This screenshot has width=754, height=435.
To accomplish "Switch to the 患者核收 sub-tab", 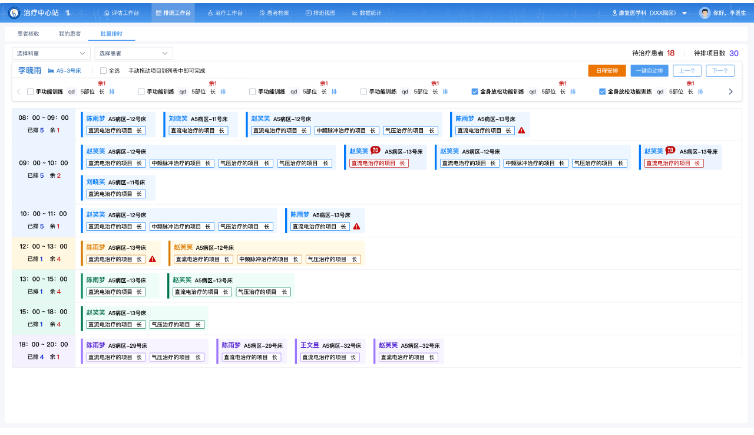I will click(x=28, y=34).
